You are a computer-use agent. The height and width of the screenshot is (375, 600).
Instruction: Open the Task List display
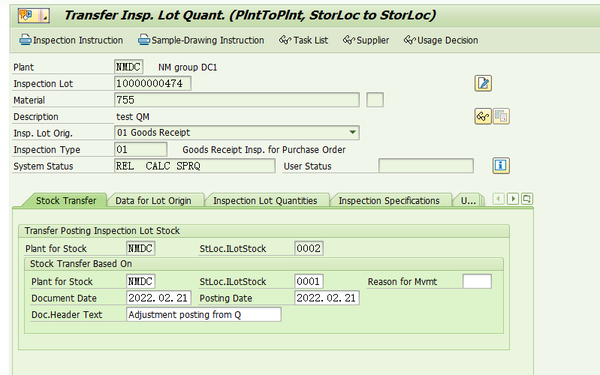pos(303,40)
